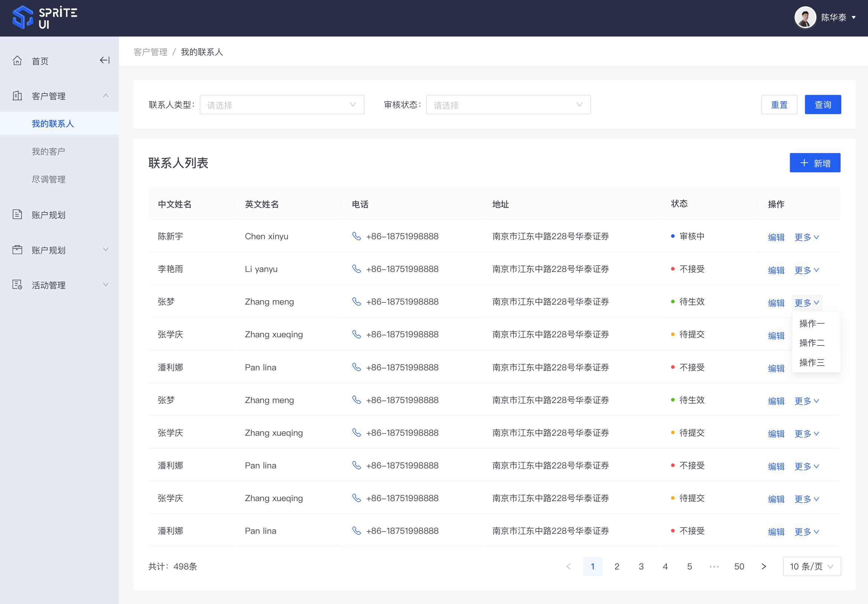Open the 联系人类型 dropdown

pos(282,105)
